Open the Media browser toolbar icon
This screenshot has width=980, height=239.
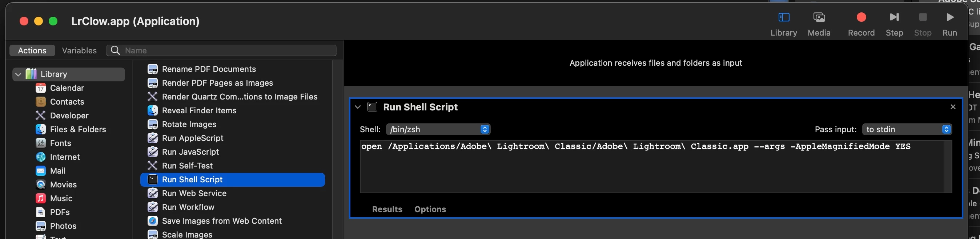pyautogui.click(x=819, y=17)
